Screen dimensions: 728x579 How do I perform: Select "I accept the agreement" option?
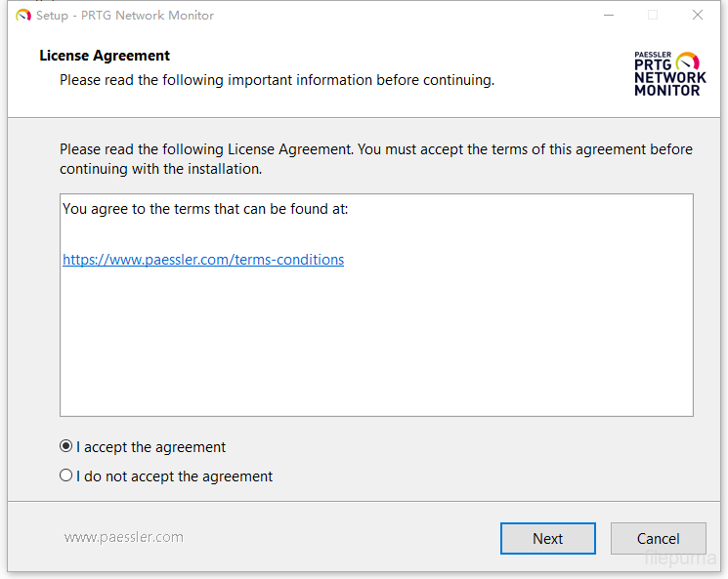pyautogui.click(x=66, y=446)
